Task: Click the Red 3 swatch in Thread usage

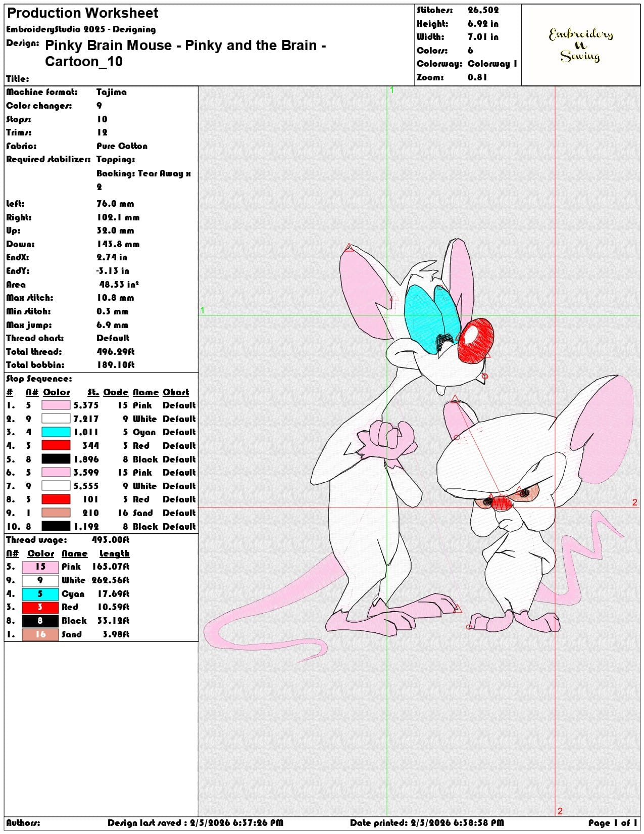Action: [40, 607]
